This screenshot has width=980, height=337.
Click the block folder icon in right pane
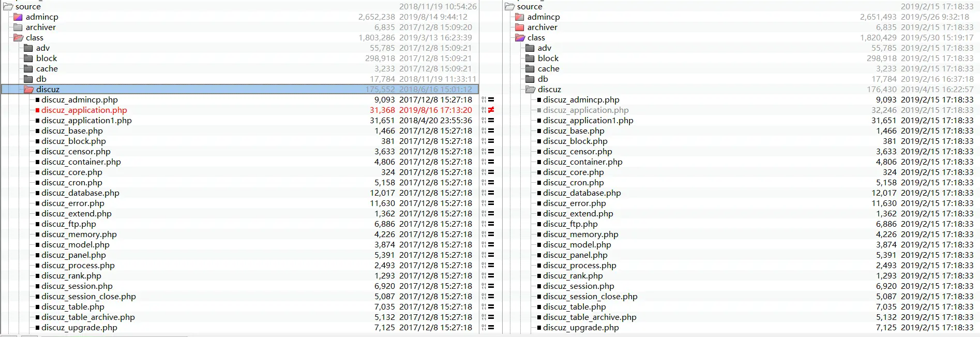tap(530, 58)
